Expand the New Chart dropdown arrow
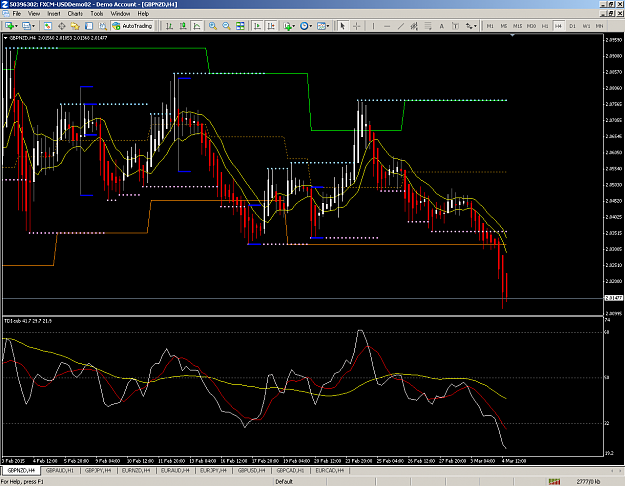Viewport: 625px width, 486px height. [x=16, y=26]
